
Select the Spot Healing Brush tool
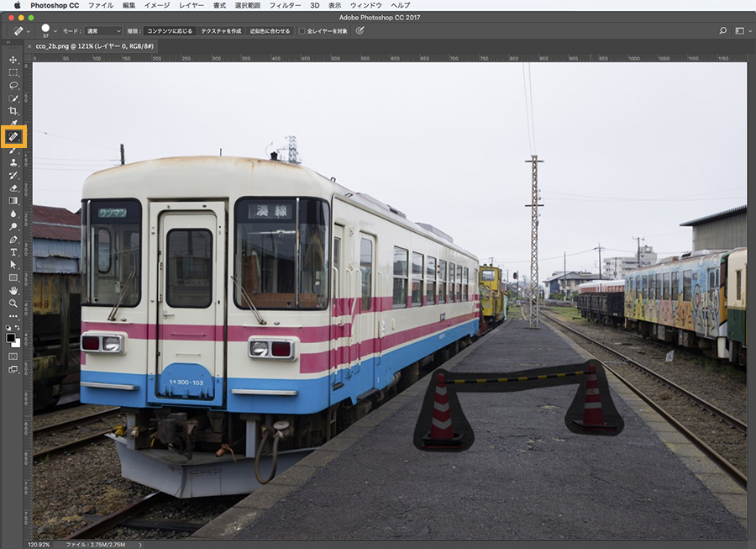(x=13, y=137)
